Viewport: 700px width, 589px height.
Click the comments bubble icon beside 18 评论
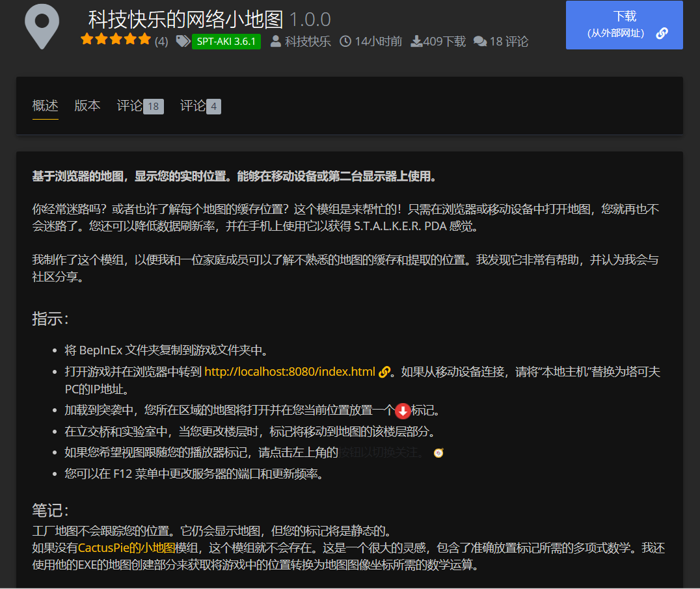(x=480, y=42)
